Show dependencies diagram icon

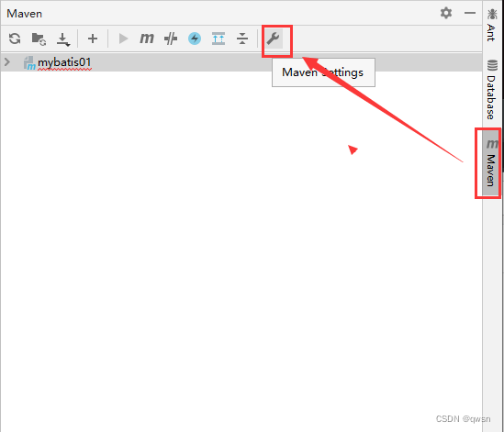tap(218, 39)
